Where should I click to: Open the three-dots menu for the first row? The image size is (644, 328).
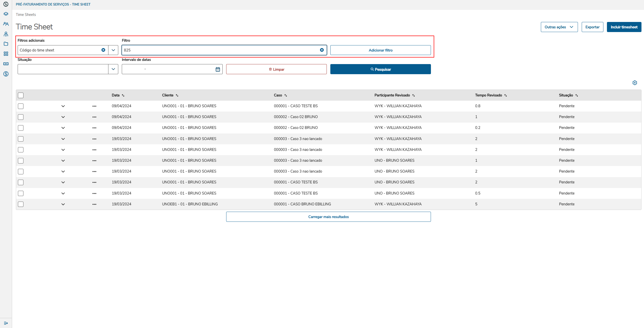click(x=94, y=106)
